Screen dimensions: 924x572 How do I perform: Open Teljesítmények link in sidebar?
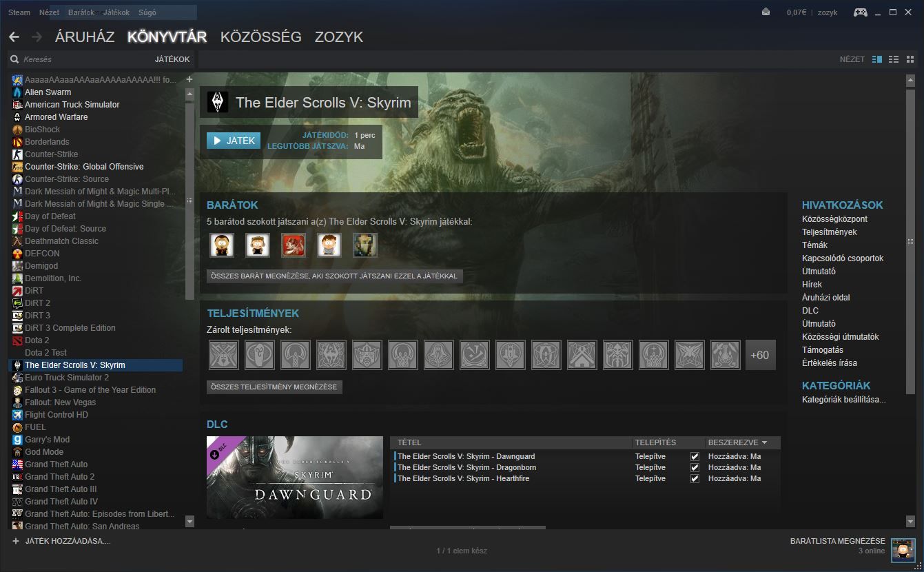tap(830, 232)
